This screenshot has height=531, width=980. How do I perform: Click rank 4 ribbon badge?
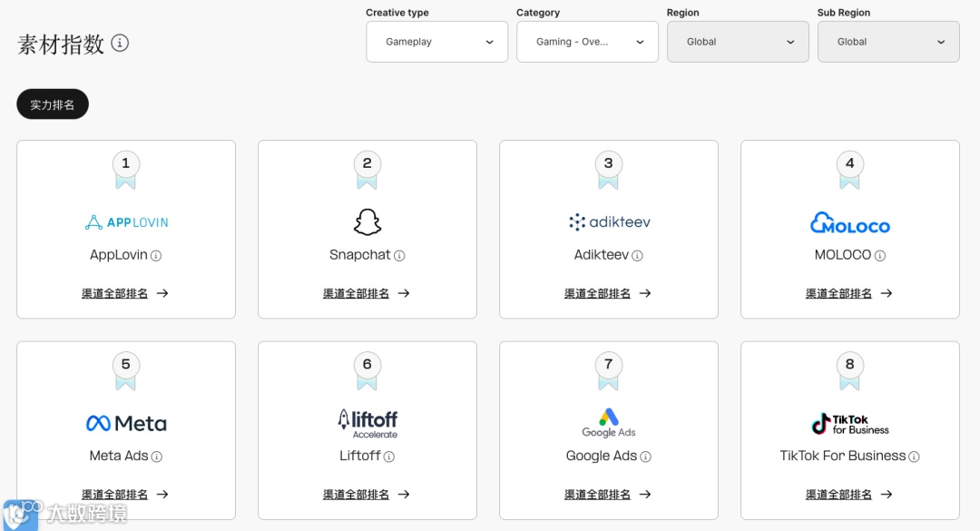point(849,170)
